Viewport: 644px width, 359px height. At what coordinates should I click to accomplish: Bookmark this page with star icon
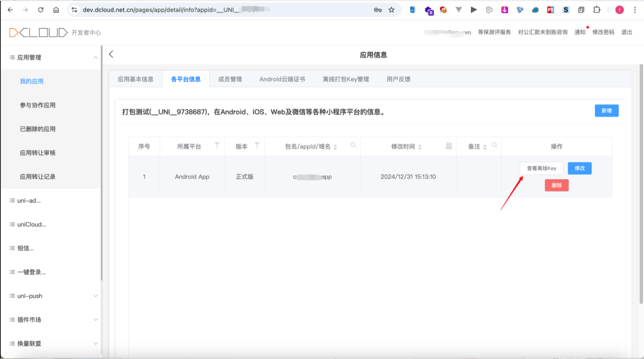pos(391,10)
